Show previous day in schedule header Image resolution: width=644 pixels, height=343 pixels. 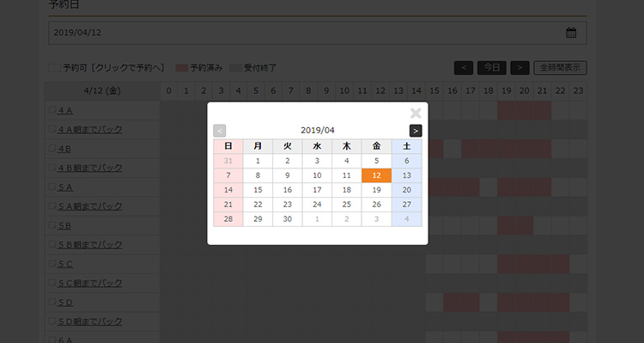464,68
